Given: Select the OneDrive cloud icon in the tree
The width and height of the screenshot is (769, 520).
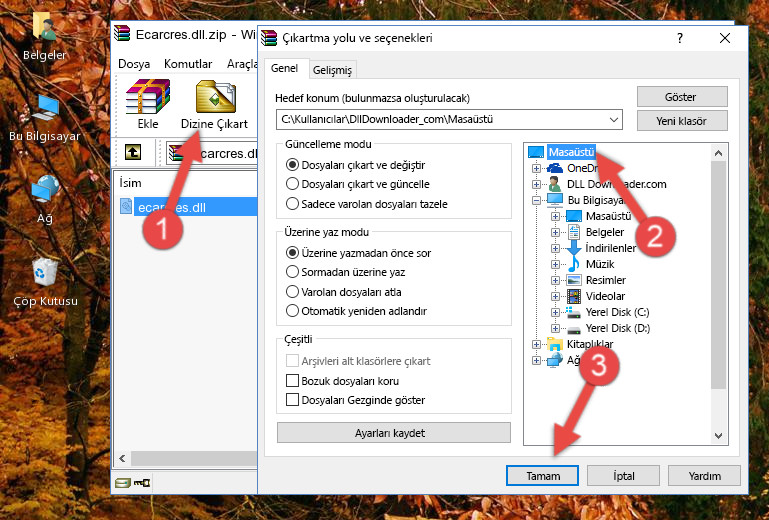Looking at the screenshot, I should (555, 168).
